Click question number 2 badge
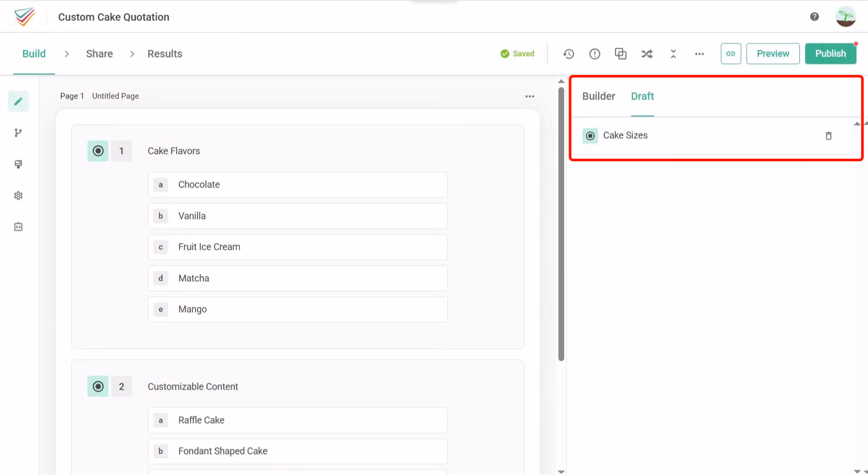The image size is (868, 475). point(122,386)
